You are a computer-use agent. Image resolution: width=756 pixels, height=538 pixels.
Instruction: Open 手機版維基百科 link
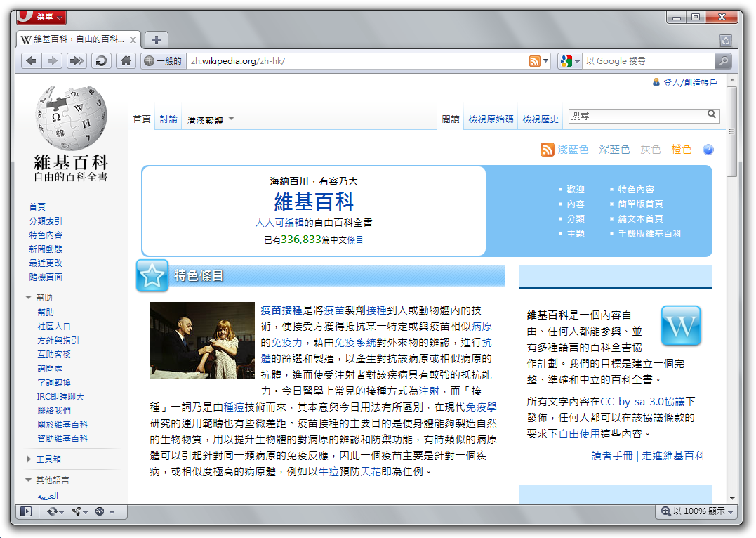(649, 234)
